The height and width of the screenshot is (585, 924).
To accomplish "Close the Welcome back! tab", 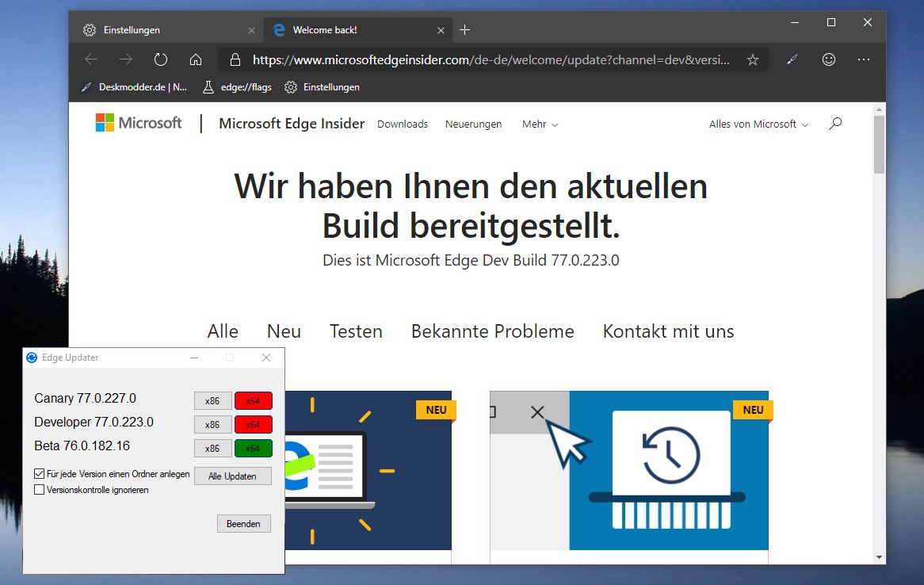I will tap(441, 30).
